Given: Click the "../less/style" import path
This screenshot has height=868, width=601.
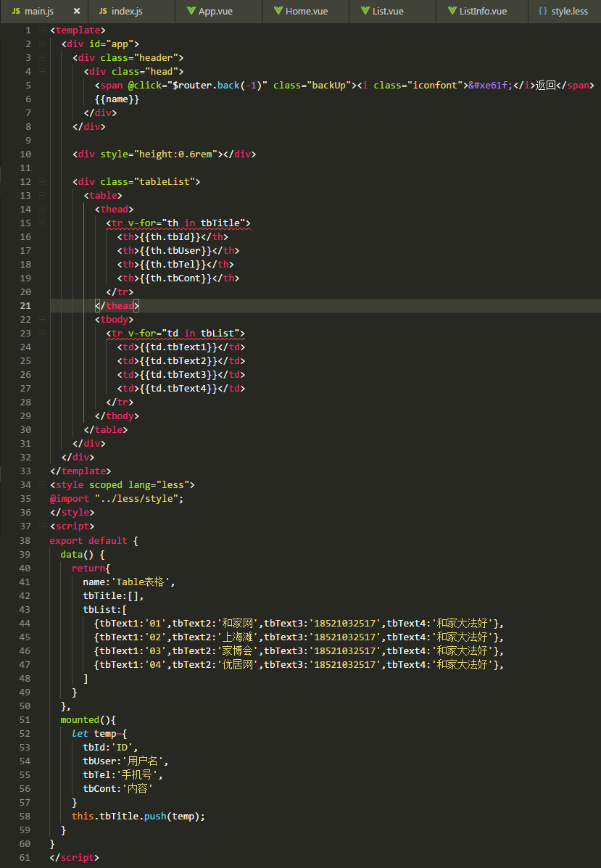Looking at the screenshot, I should tap(136, 499).
